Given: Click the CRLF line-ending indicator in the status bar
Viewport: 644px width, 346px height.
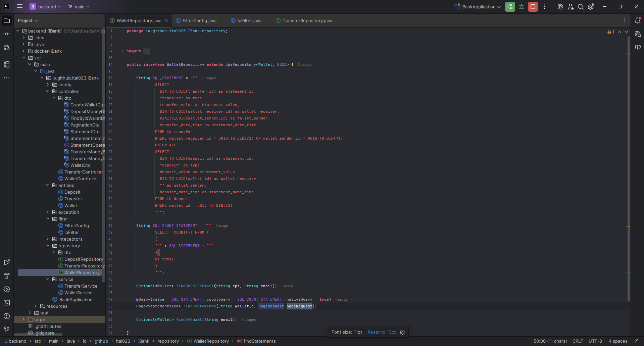Looking at the screenshot, I should point(578,341).
